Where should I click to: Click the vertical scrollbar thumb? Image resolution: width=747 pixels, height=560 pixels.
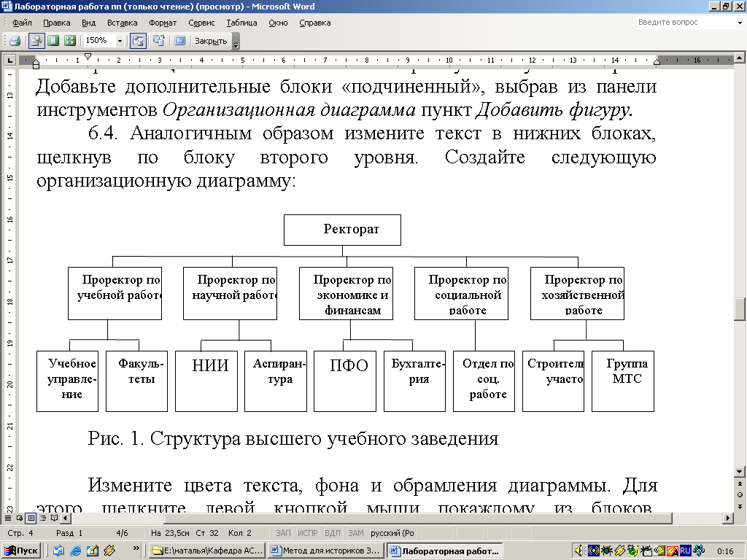tap(740, 310)
